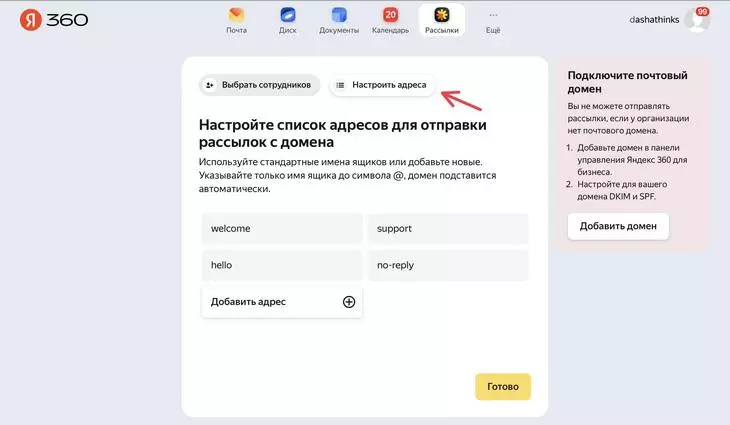This screenshot has width=730, height=425.
Task: Select the Рассылки icon in top bar
Action: coord(442,15)
